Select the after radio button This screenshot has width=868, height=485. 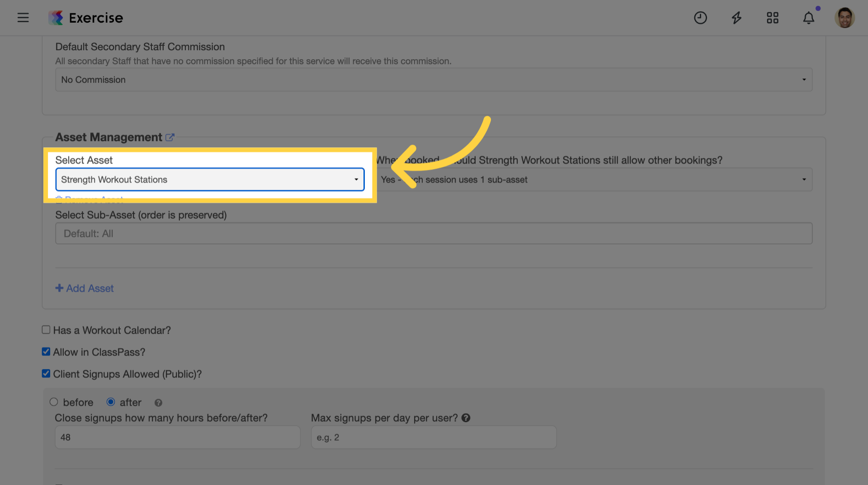click(111, 402)
